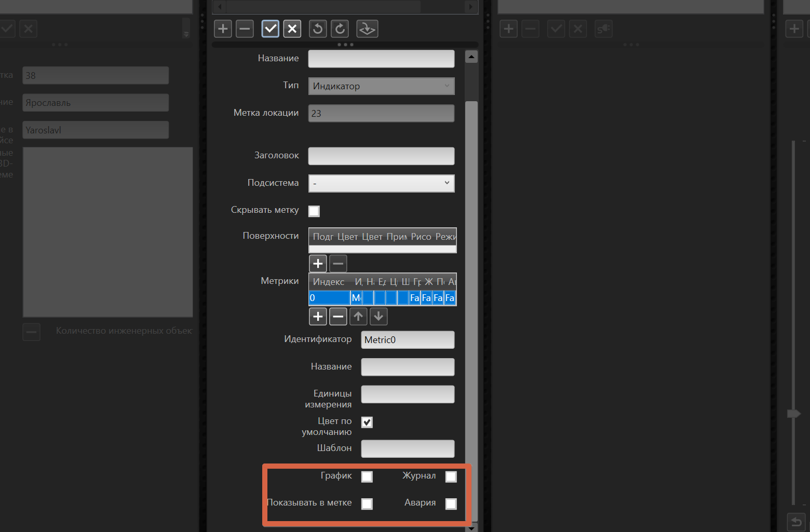
Task: Add a metric with the plus button under Метрики
Action: 318,316
